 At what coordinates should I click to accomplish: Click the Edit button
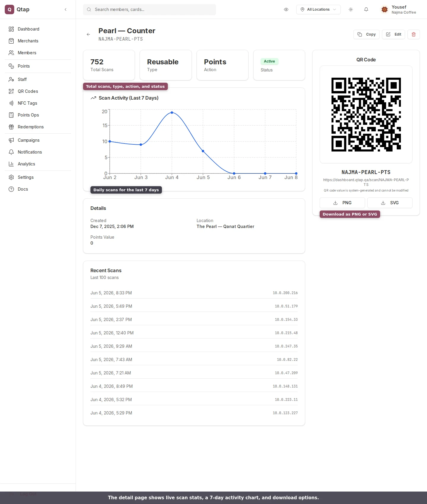click(x=393, y=34)
